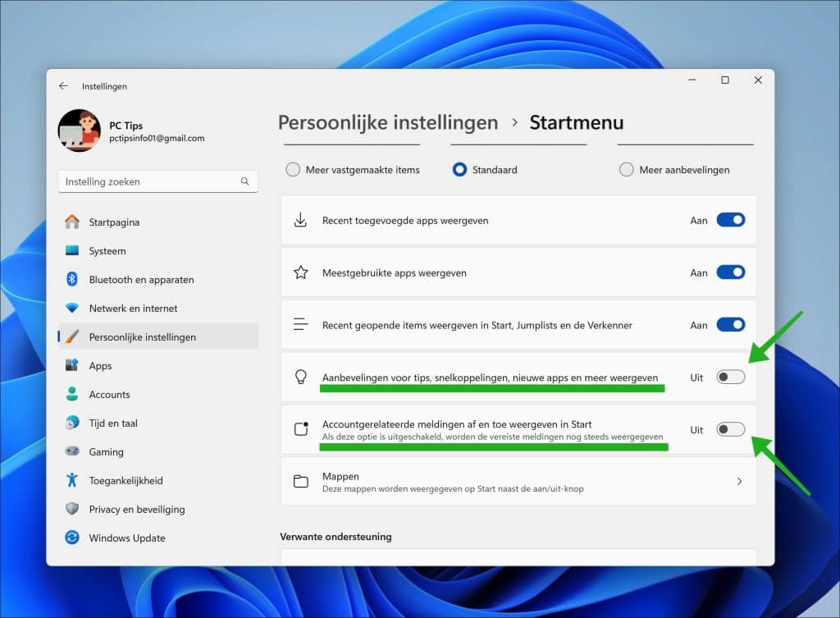
Task: Click the star icon for Meestgebruikte apps
Action: (x=301, y=272)
